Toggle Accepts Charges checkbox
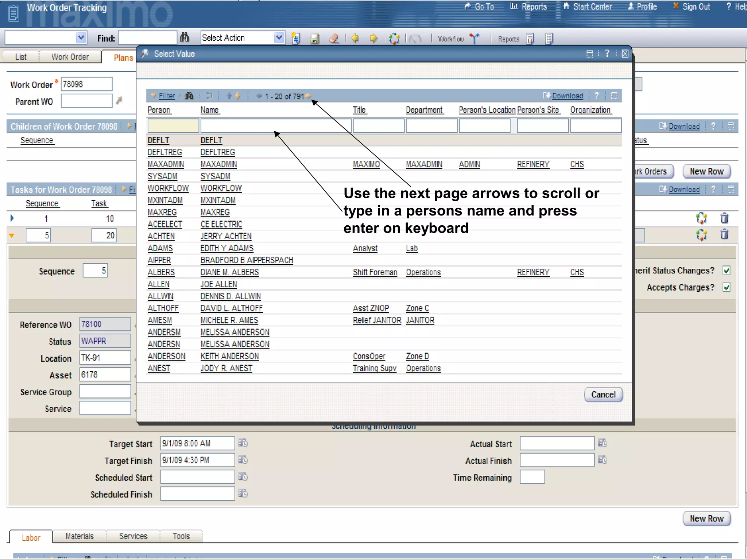 [x=726, y=287]
